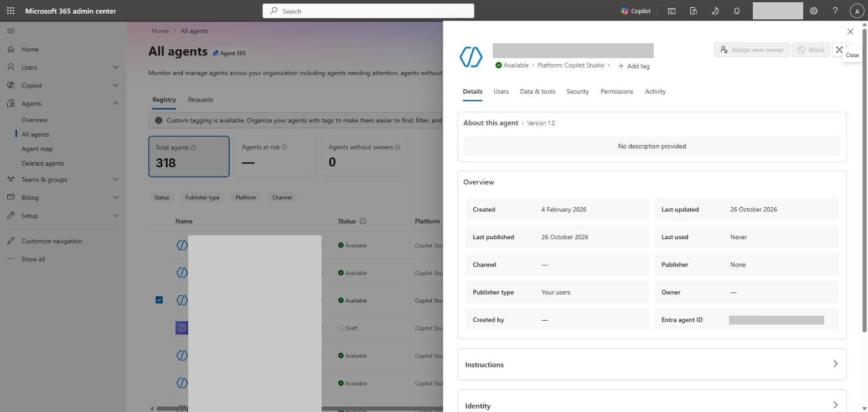This screenshot has width=868, height=412.
Task: Expand the Instructions section
Action: pos(652,364)
